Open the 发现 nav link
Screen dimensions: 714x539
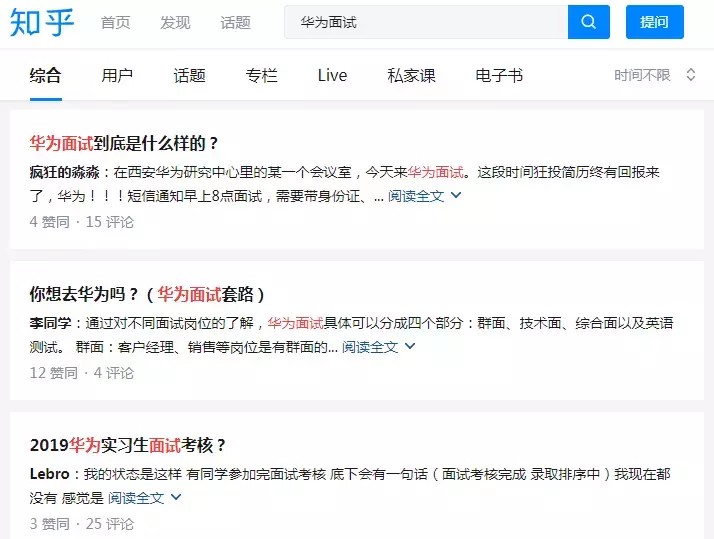(x=175, y=22)
